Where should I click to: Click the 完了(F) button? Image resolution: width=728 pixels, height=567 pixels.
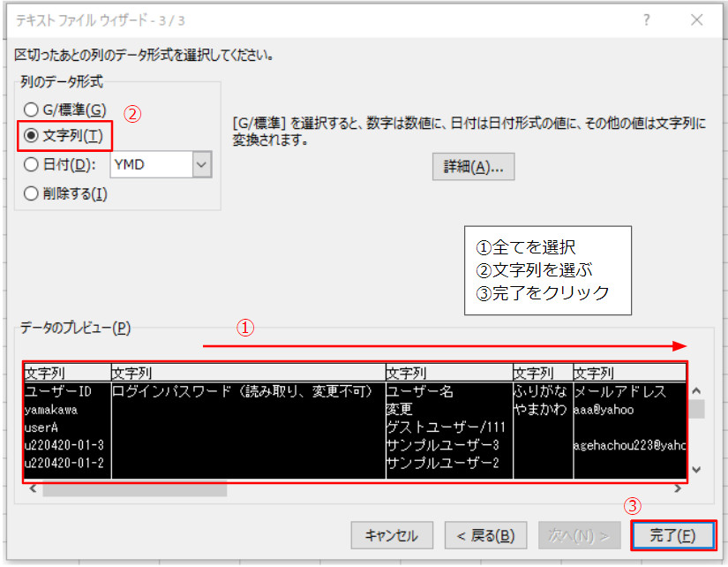672,535
